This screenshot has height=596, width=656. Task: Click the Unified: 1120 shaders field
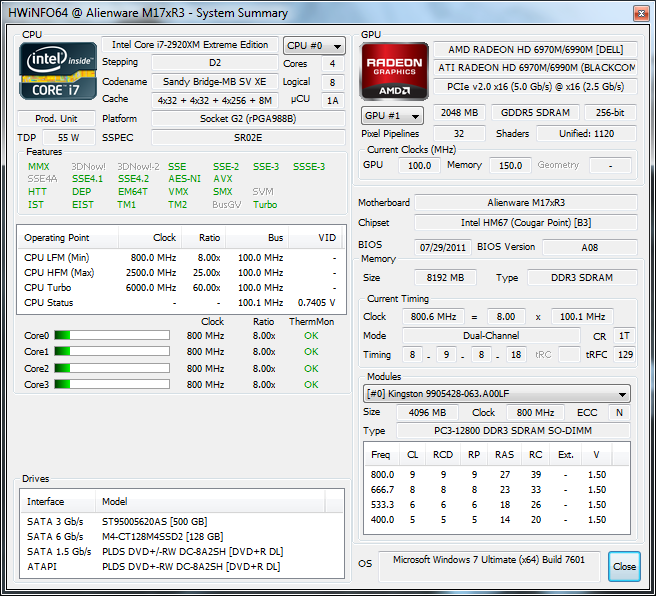[587, 133]
